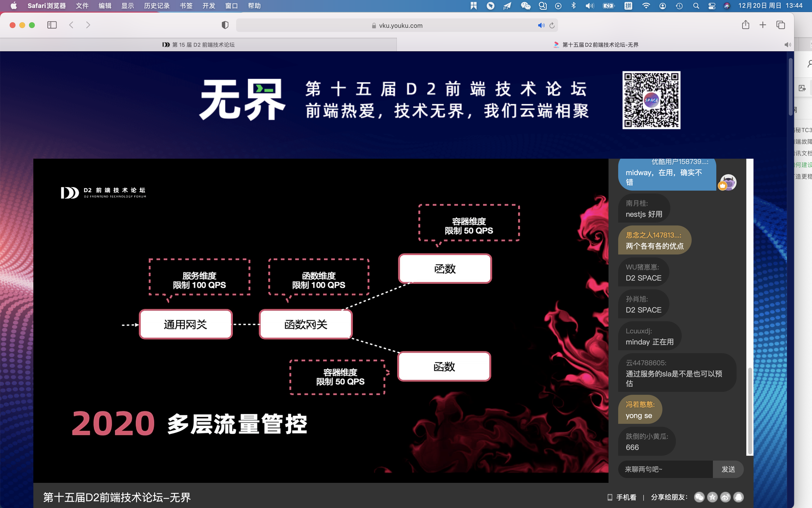This screenshot has width=812, height=508.
Task: Click the 无界 banner logo
Action: click(x=242, y=100)
